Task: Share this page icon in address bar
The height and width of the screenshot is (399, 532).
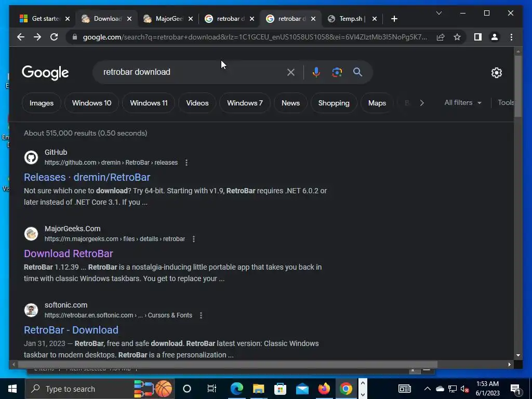Action: point(441,37)
